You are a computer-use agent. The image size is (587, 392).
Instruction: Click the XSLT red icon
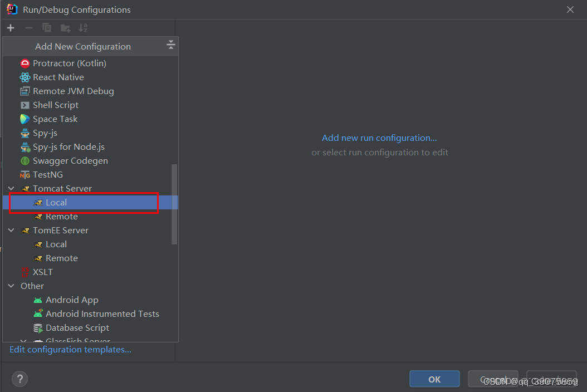tap(25, 272)
